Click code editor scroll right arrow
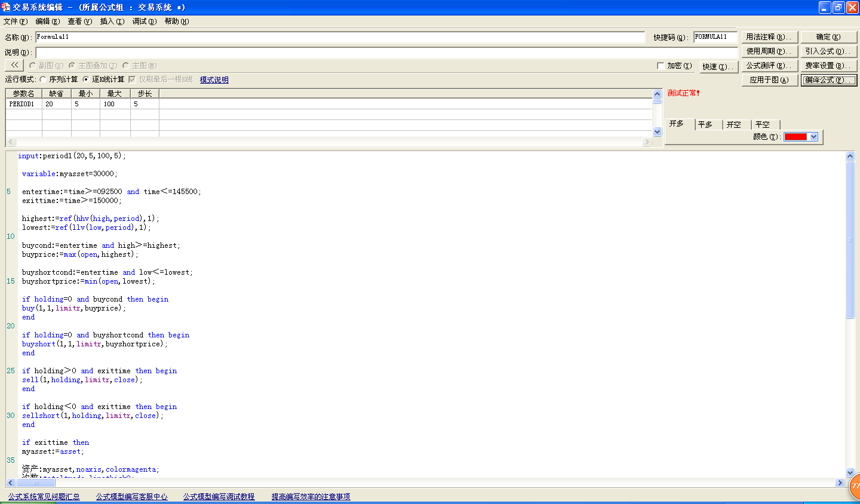 click(x=840, y=483)
